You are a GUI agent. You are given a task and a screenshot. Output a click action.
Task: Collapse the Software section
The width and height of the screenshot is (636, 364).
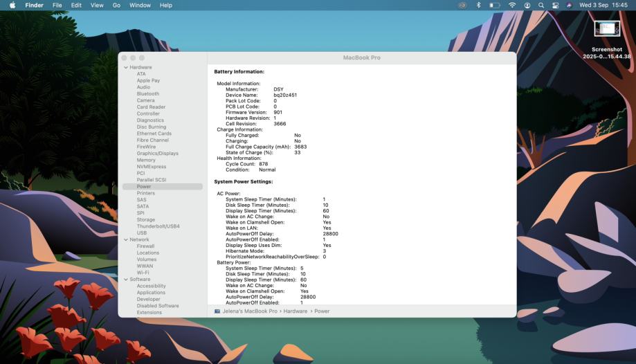tap(125, 280)
